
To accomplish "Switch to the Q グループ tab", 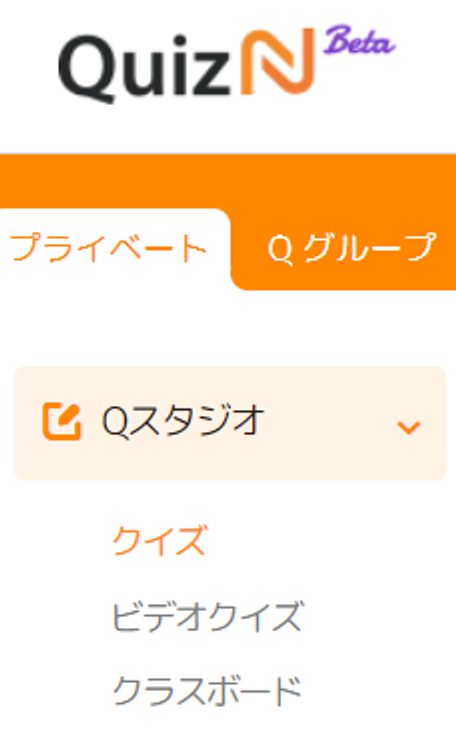I will click(x=351, y=248).
